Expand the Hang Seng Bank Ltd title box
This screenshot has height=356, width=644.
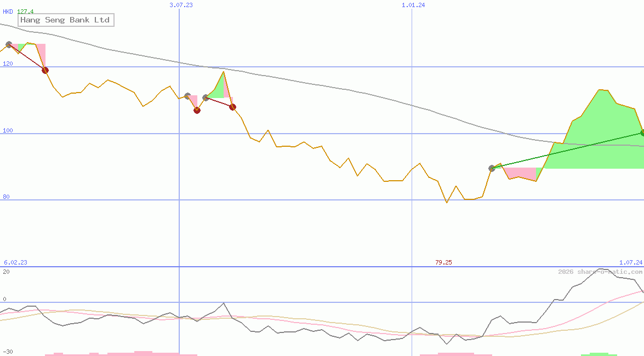tap(65, 20)
